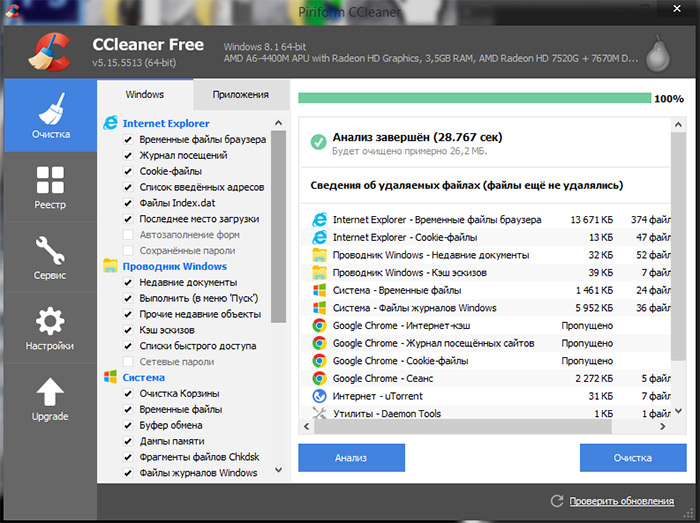
Task: Open the Очистка cleaner section
Action: tap(50, 116)
